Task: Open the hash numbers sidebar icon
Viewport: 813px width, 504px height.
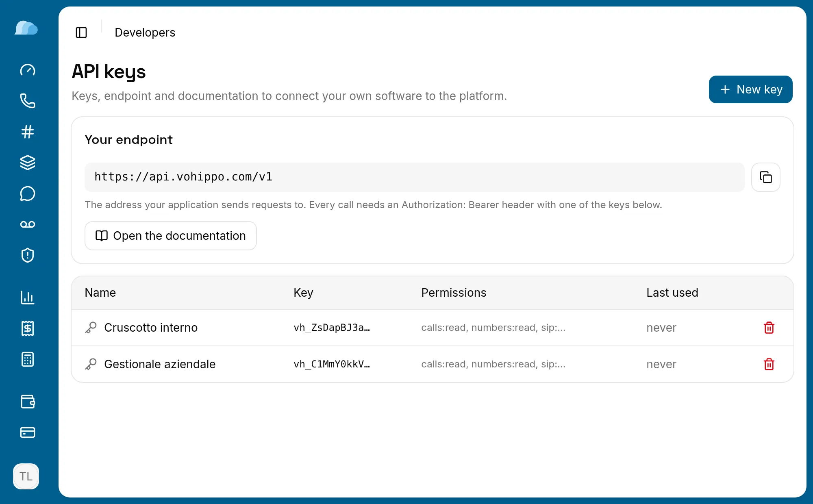Action: click(x=28, y=132)
